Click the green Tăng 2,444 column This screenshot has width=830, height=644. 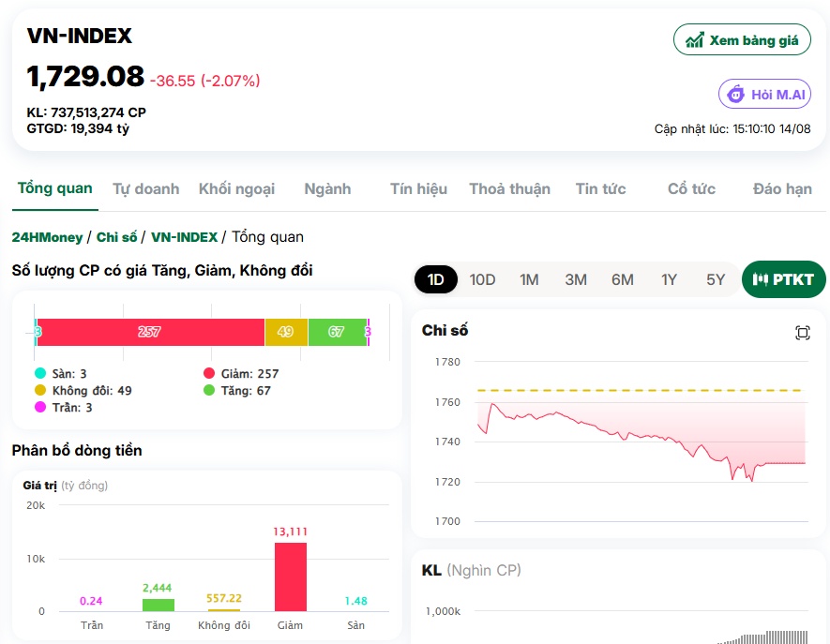(158, 605)
